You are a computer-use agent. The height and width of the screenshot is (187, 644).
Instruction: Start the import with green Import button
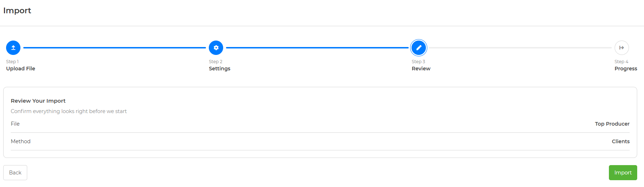[x=623, y=173]
